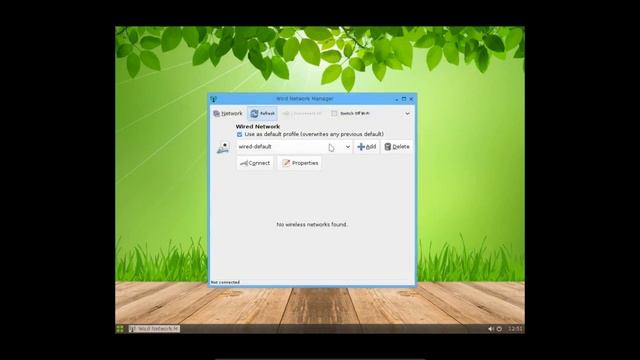Expand the toolbar overflow chevron
Image resolution: width=640 pixels, height=360 pixels.
pos(407,113)
